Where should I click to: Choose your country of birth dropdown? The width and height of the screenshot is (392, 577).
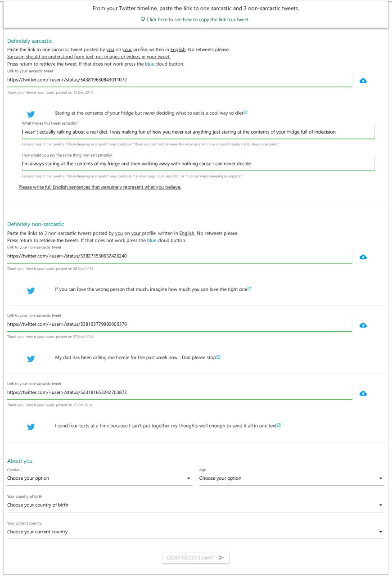coord(195,505)
